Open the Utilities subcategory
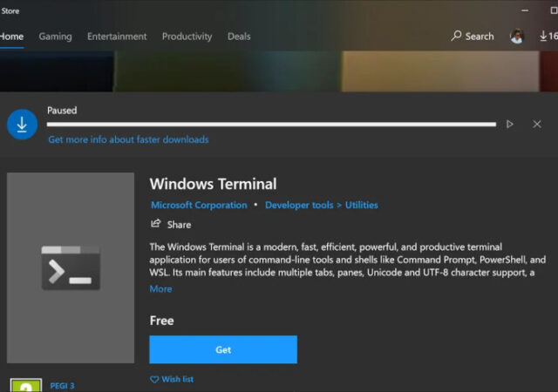Image resolution: width=558 pixels, height=392 pixels. 361,205
